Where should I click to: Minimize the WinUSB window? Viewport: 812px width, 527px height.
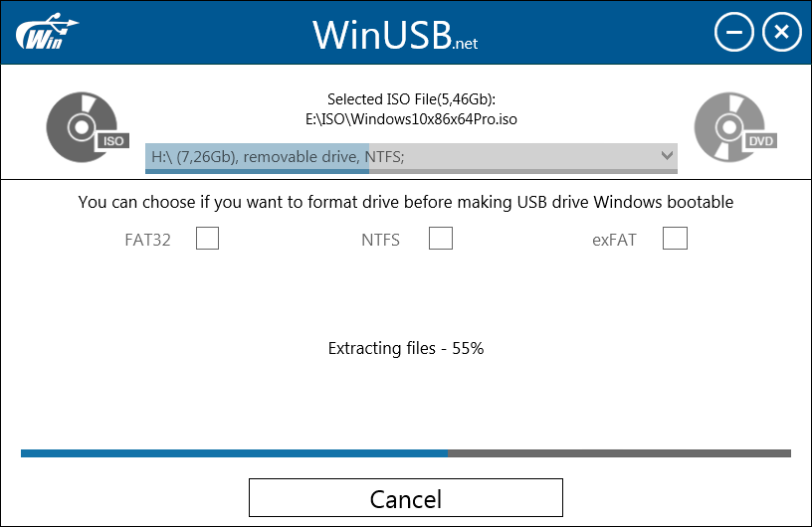pyautogui.click(x=733, y=32)
